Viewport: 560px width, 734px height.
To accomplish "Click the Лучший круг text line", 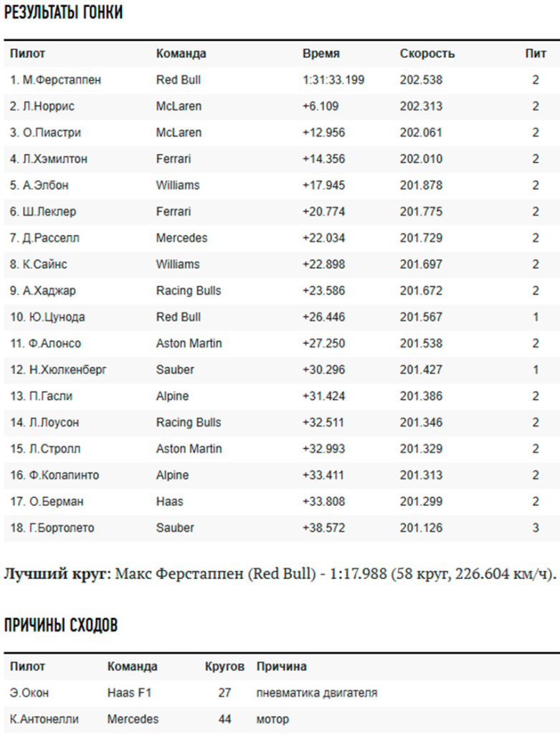I will click(280, 573).
